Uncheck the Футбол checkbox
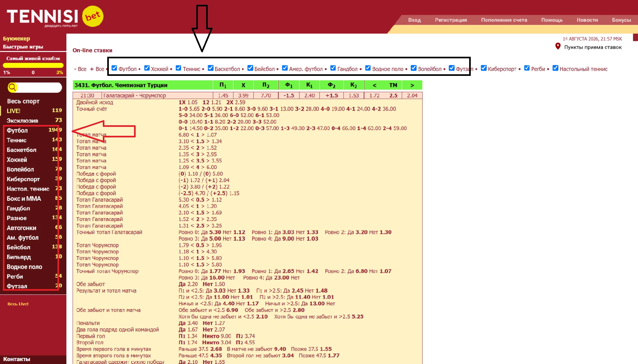The image size is (638, 364). (x=114, y=68)
